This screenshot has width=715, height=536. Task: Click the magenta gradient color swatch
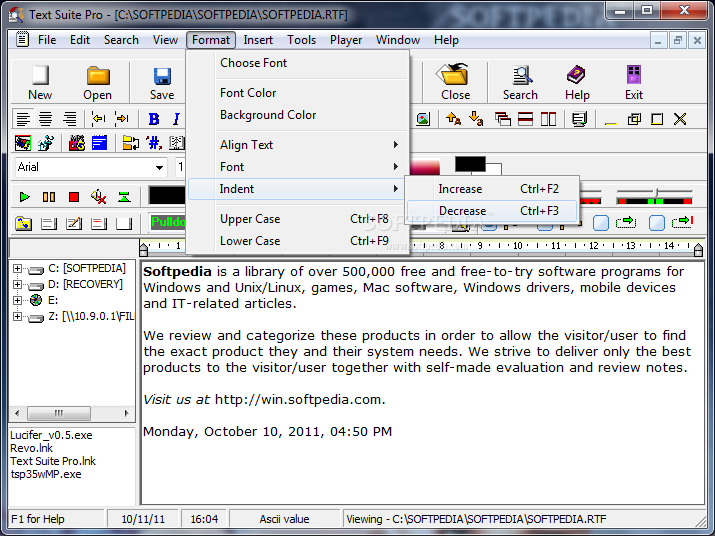coord(425,167)
